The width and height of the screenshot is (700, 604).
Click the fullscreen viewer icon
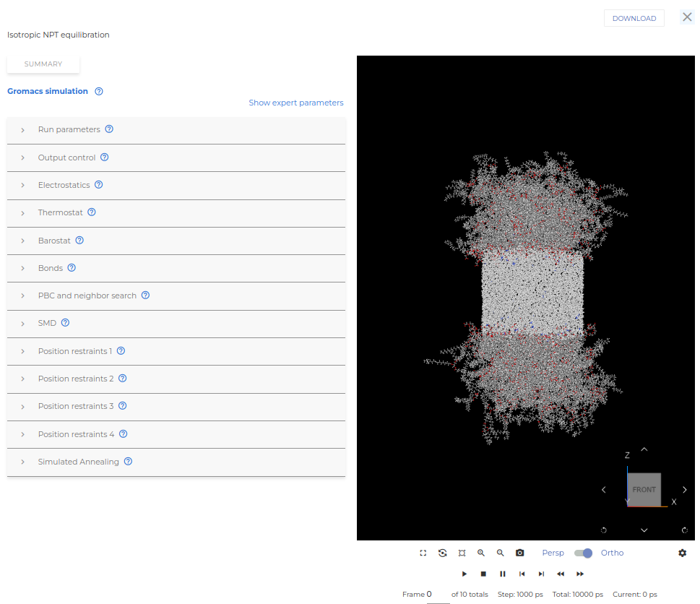pos(423,553)
